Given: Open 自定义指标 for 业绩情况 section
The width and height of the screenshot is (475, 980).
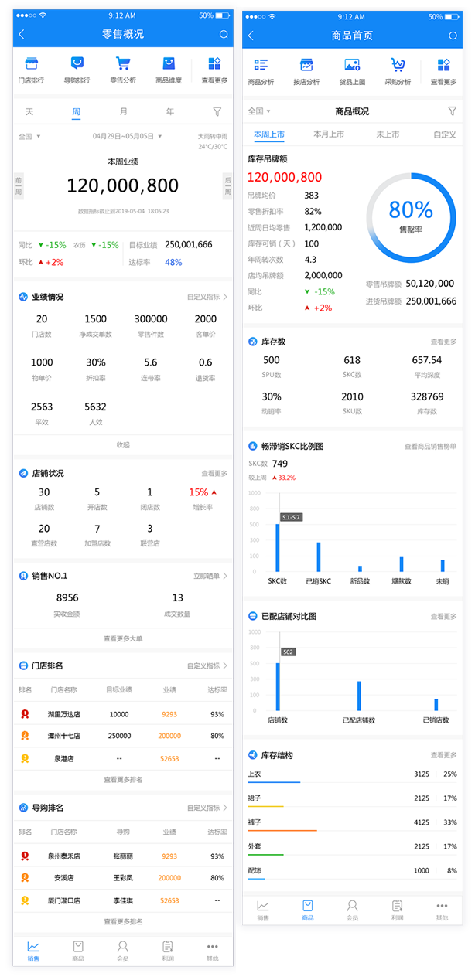Looking at the screenshot, I should tap(207, 297).
